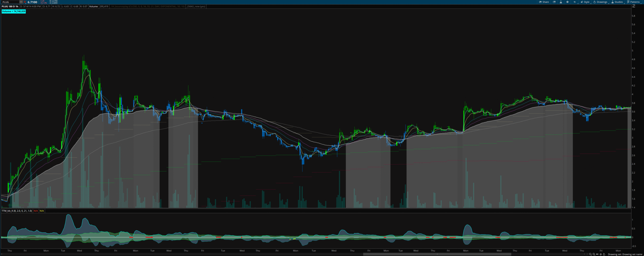Click the chart snapshot icon beside Share
644x256 pixels.
point(554,2)
